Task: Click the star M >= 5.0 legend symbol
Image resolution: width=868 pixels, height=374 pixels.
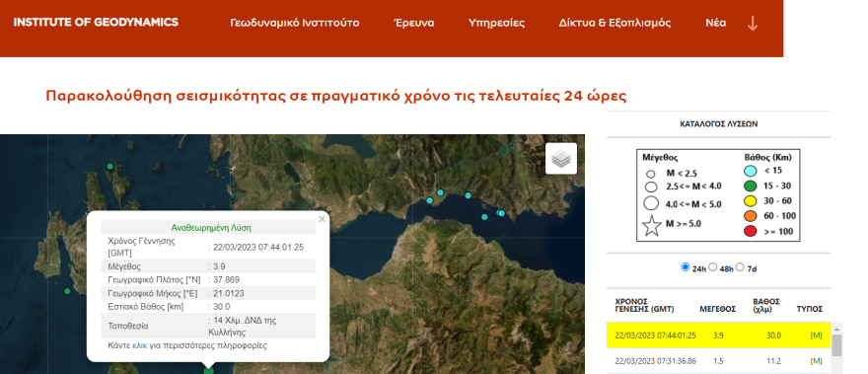Action: click(x=653, y=226)
